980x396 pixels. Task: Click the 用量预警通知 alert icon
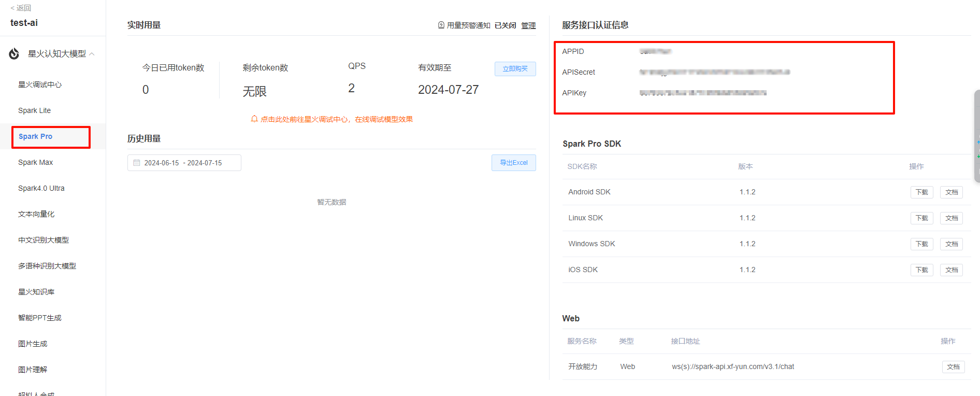click(x=441, y=25)
